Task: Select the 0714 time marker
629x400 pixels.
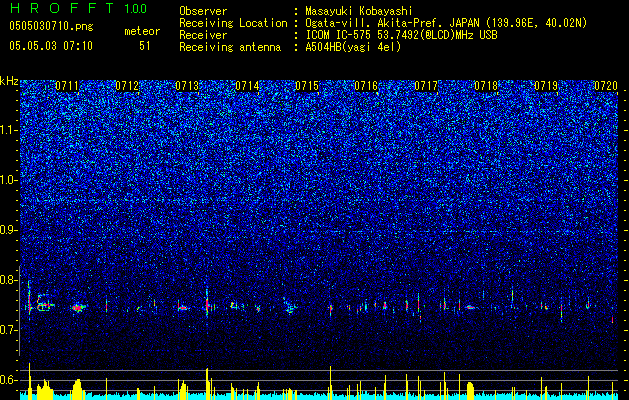Action: pyautogui.click(x=247, y=86)
